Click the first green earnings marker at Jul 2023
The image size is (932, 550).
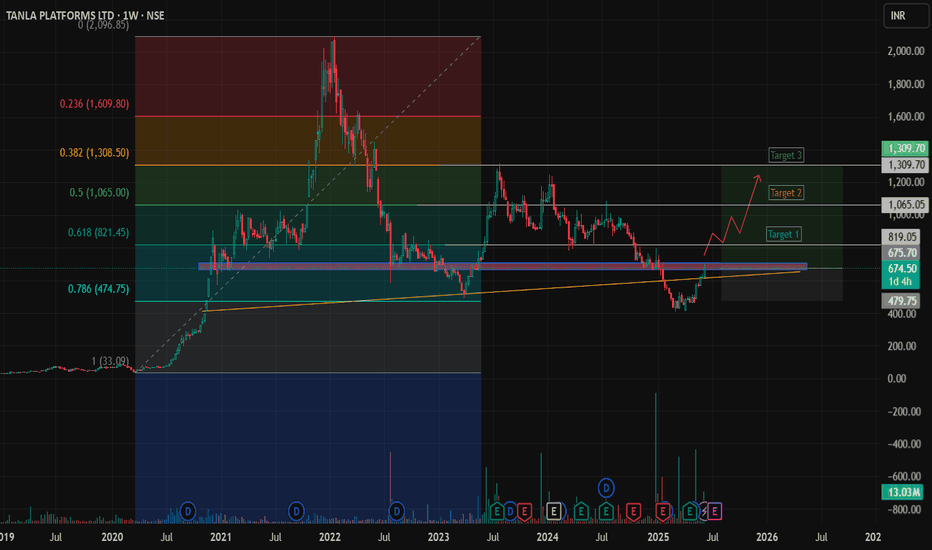click(x=497, y=511)
